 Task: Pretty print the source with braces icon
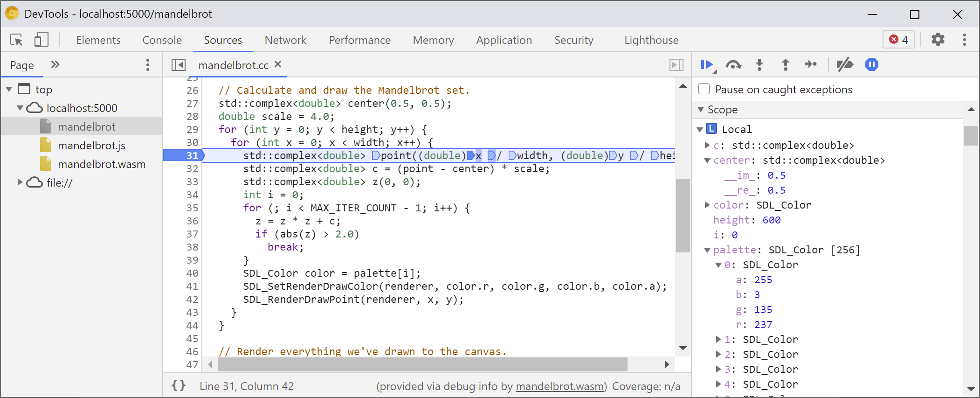tap(179, 385)
